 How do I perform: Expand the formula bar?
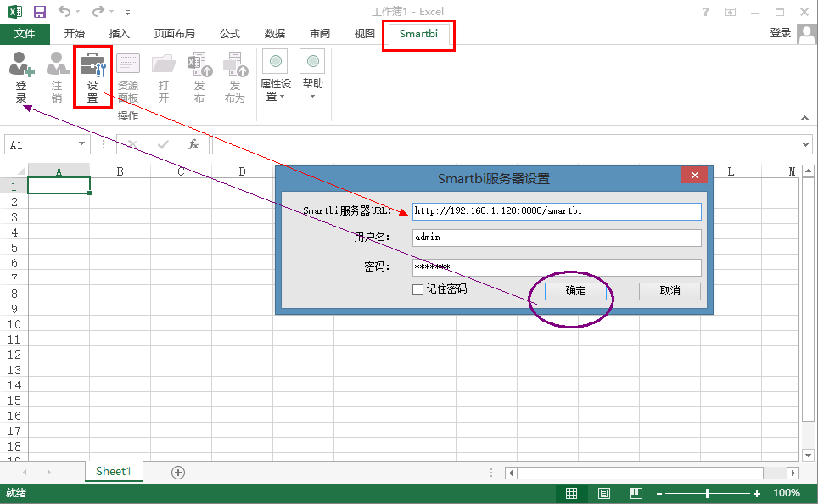806,144
